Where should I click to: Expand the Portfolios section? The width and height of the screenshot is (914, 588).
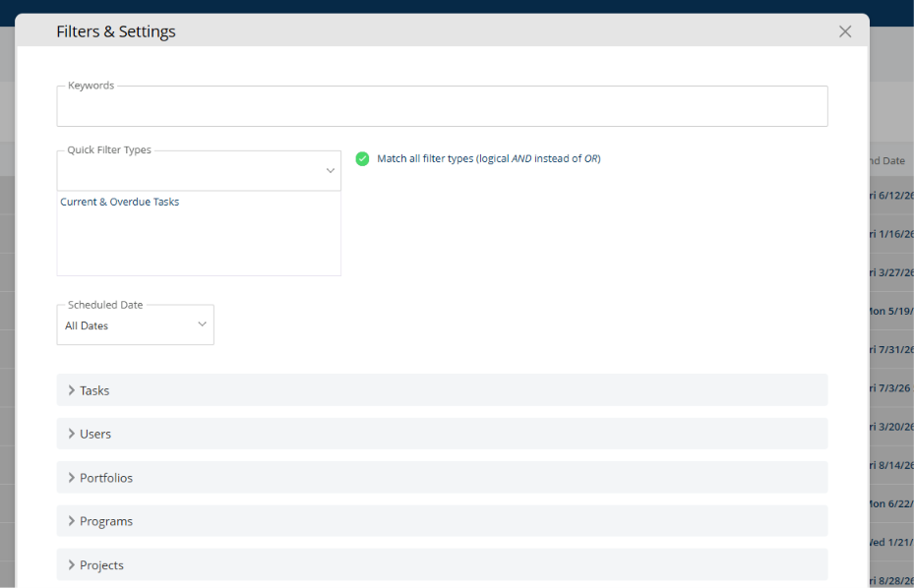pyautogui.click(x=442, y=477)
